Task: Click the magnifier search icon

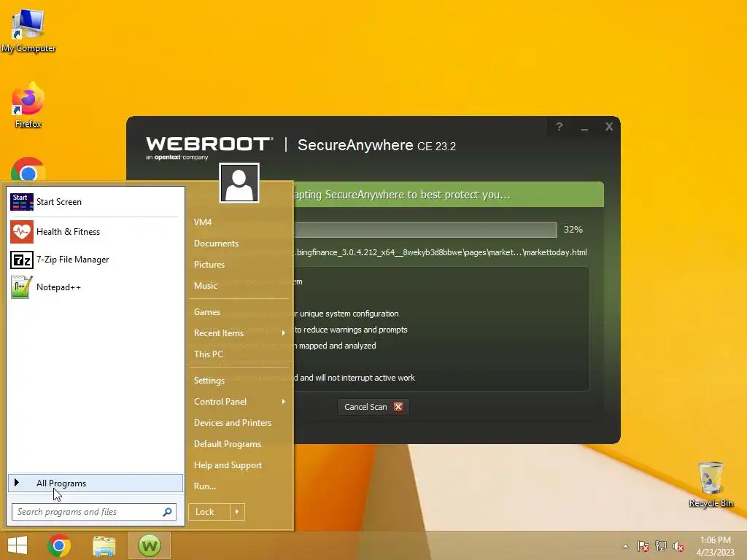Action: (167, 512)
